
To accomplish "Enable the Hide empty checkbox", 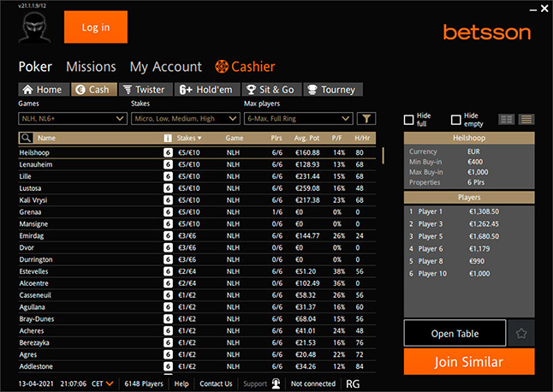I will point(455,120).
